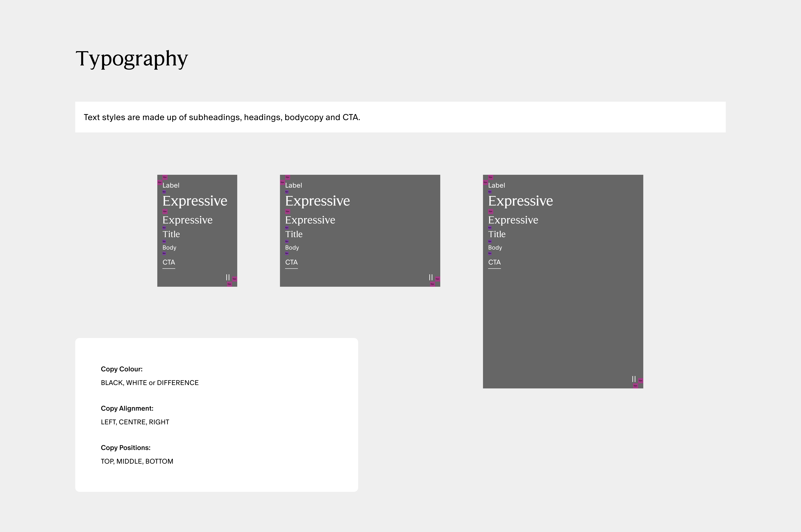Click the pause icon in the narrow card
Viewport: 801px width, 532px height.
click(x=228, y=277)
